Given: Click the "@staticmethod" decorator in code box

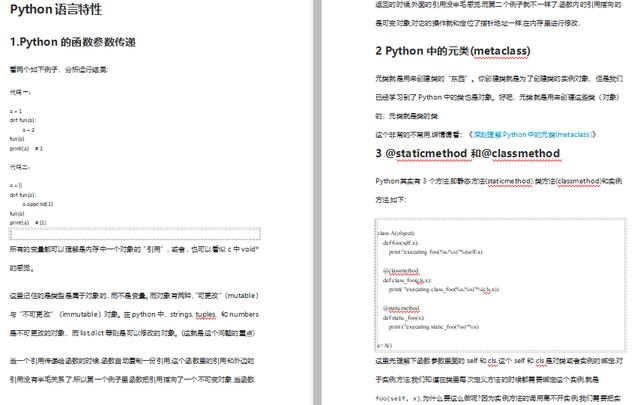Looking at the screenshot, I should point(401,308).
